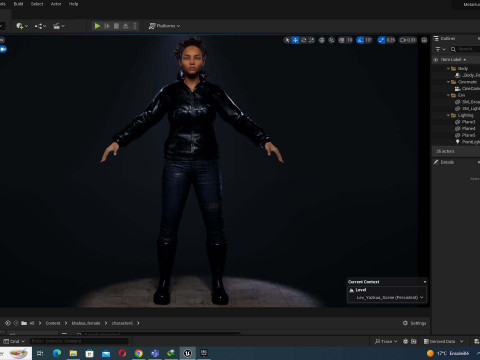Click blue camera pilot icon in viewport

point(3,49)
